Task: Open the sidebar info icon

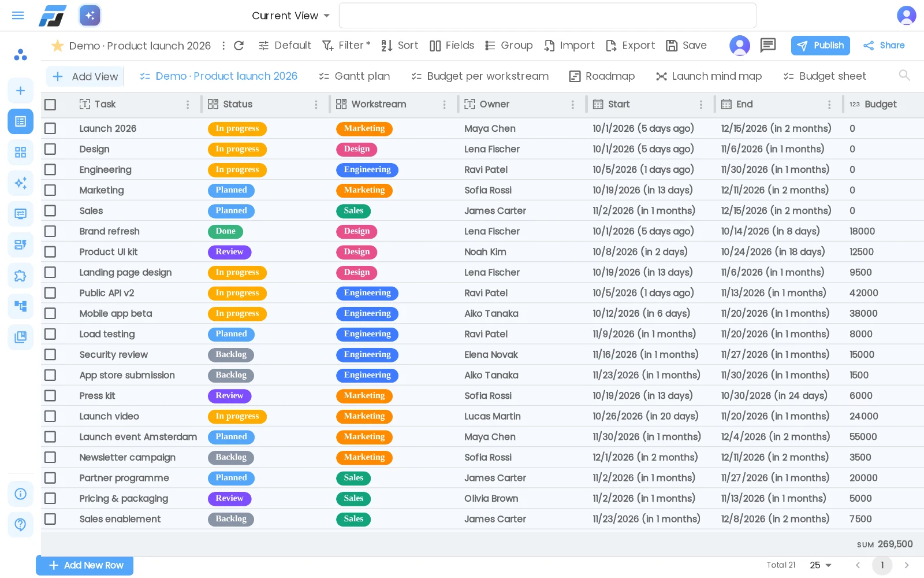Action: [20, 494]
